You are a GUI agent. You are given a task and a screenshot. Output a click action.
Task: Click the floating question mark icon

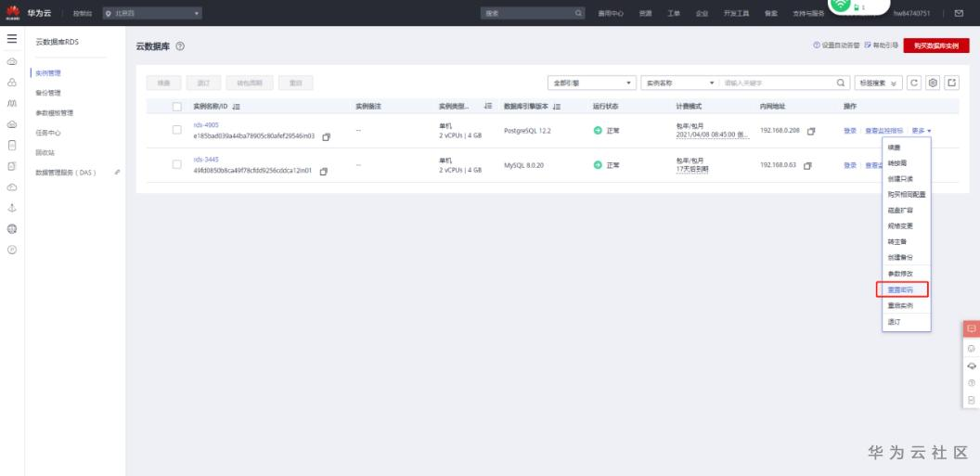click(x=972, y=383)
